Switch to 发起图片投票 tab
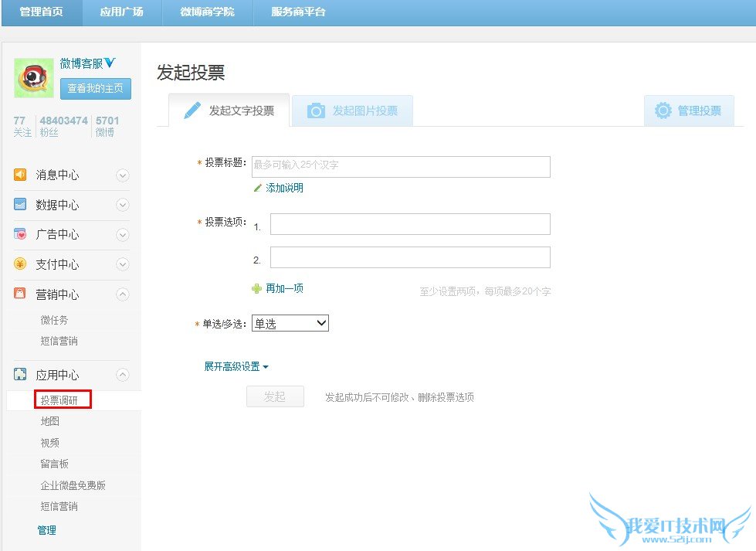This screenshot has width=756, height=551. point(353,111)
